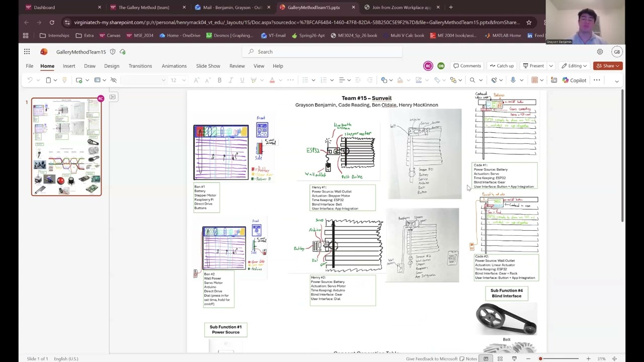
Task: Click Fit slide to window icon
Action: click(614, 358)
